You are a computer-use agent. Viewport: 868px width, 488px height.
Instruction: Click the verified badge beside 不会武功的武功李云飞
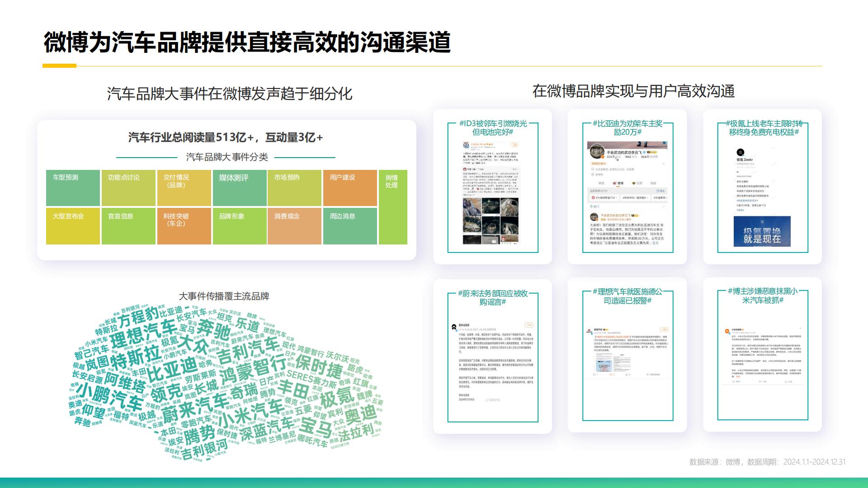click(x=644, y=152)
